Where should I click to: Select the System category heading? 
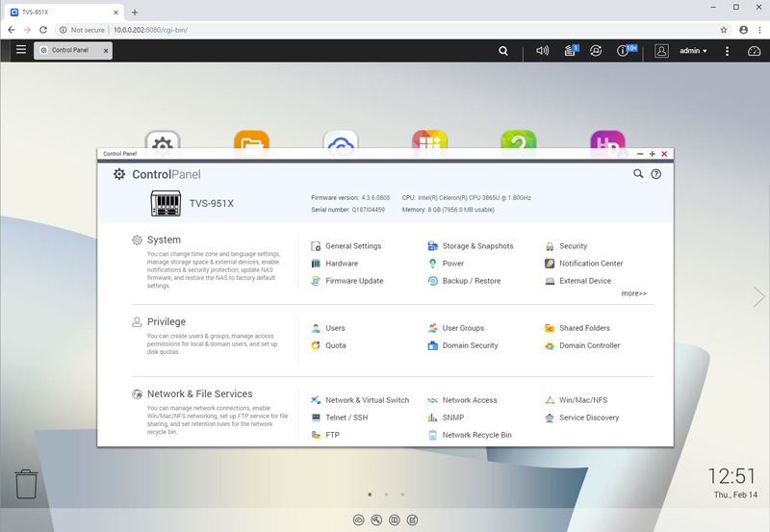164,240
